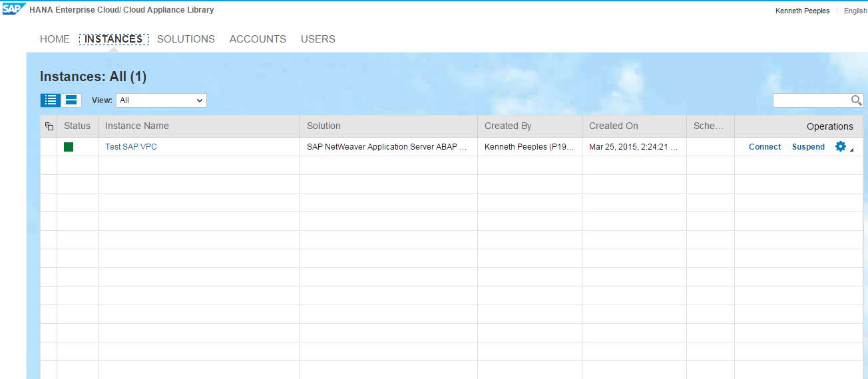
Task: Click the HANA Enterprise Cloud title text
Action: click(x=122, y=10)
